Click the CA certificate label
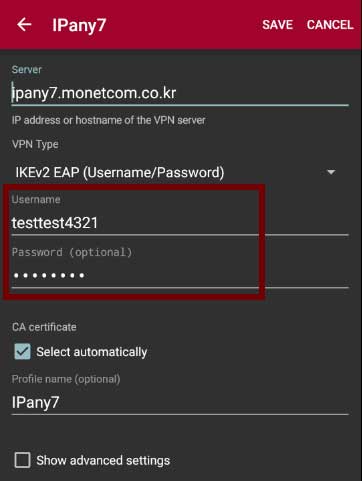 (44, 327)
